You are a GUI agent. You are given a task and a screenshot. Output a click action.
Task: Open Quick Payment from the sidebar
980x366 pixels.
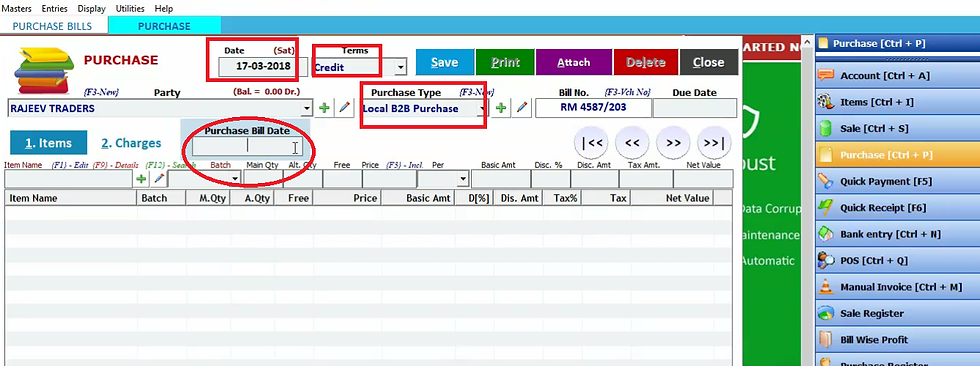coord(898,181)
